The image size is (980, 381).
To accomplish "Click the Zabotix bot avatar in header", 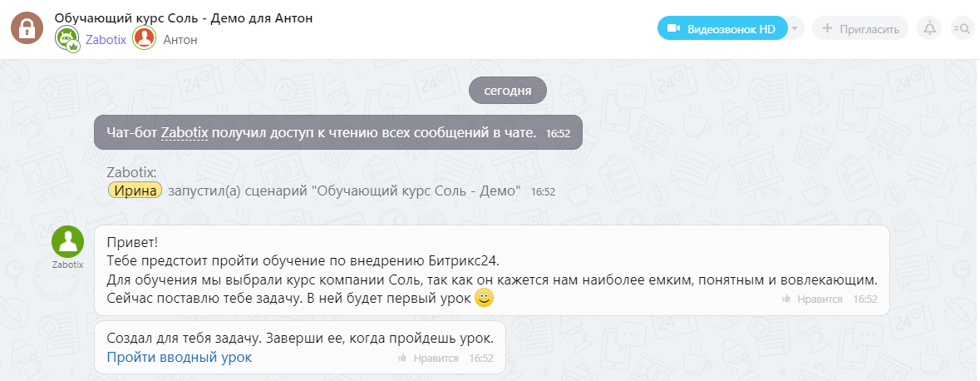I will point(67,39).
